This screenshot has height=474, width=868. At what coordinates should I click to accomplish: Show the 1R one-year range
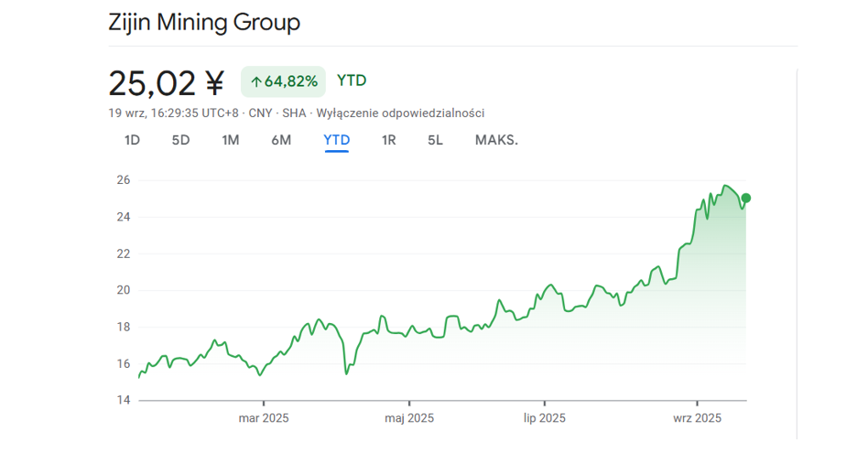(x=388, y=140)
